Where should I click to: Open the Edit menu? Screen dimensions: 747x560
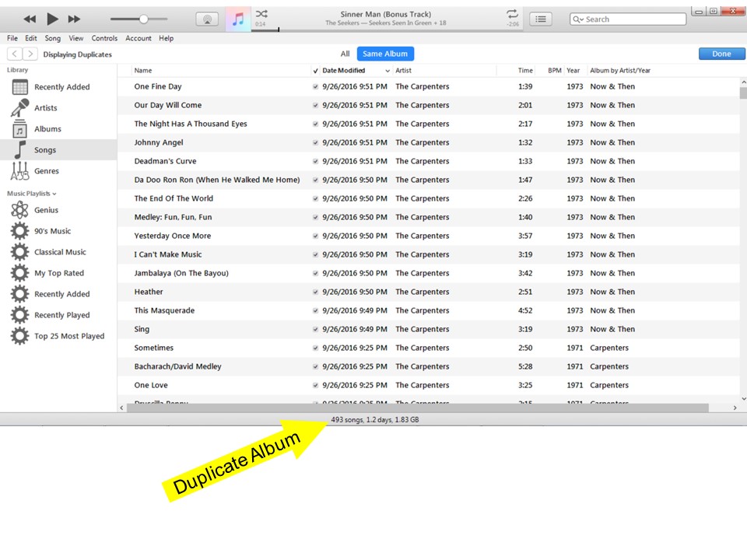(31, 38)
